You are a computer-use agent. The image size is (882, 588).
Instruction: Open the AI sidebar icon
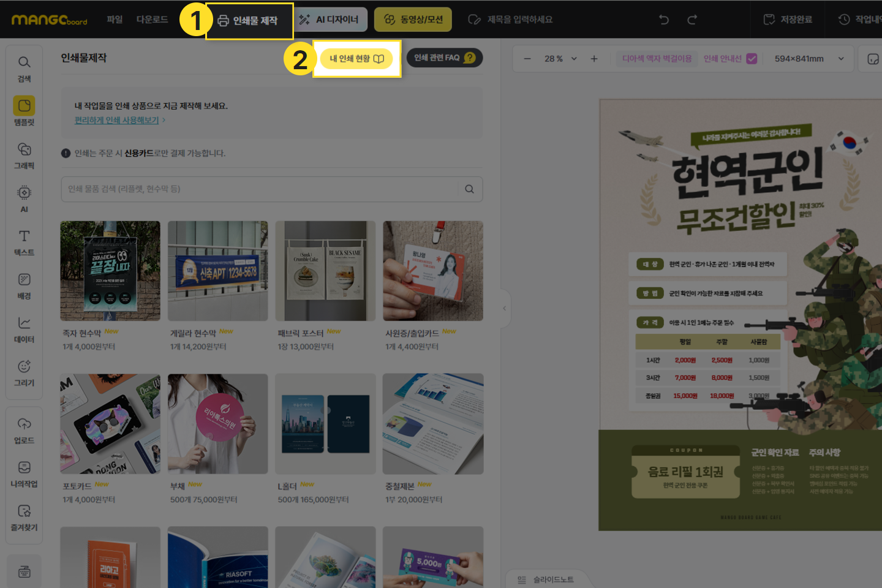[x=24, y=199]
